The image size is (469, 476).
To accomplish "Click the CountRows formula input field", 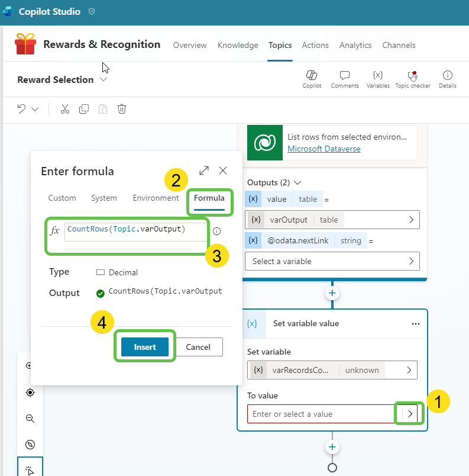I will (x=136, y=230).
